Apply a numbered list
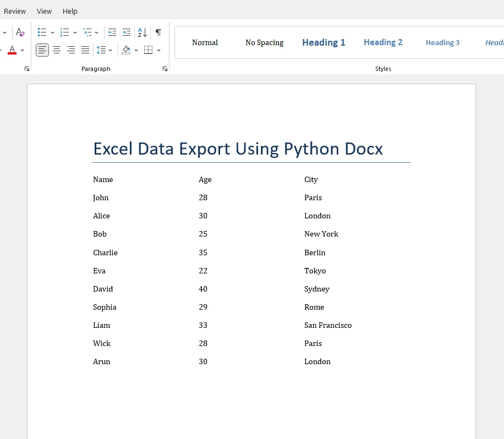Viewport: 504px width, 439px height. pos(64,32)
